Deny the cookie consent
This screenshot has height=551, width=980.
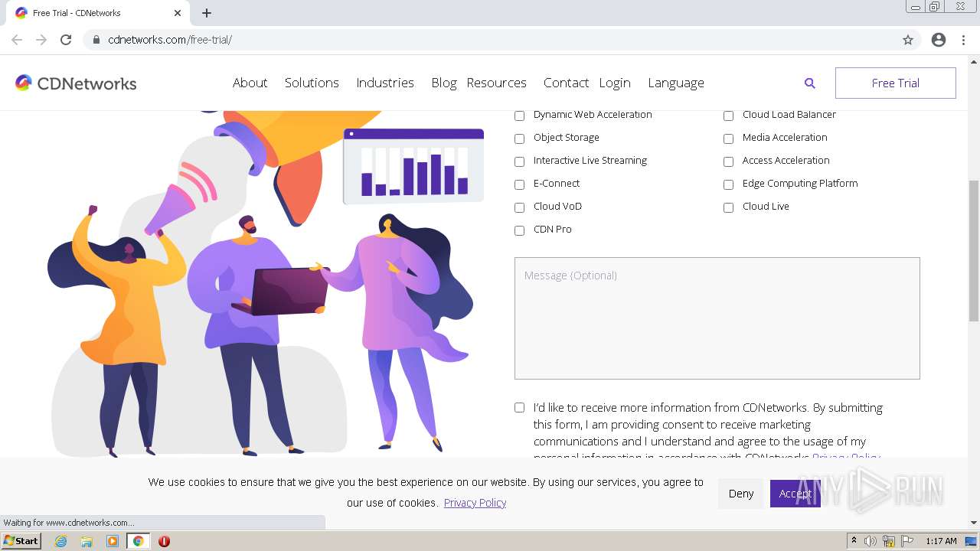[741, 494]
